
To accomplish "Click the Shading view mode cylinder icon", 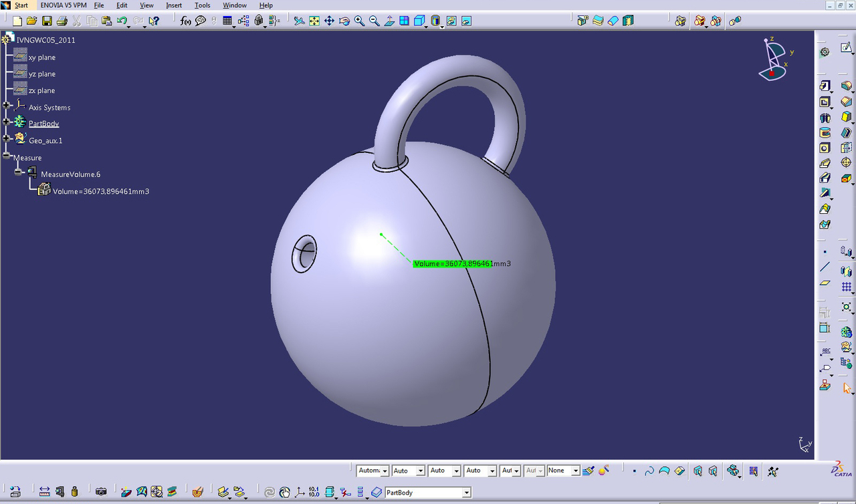I will coord(435,21).
